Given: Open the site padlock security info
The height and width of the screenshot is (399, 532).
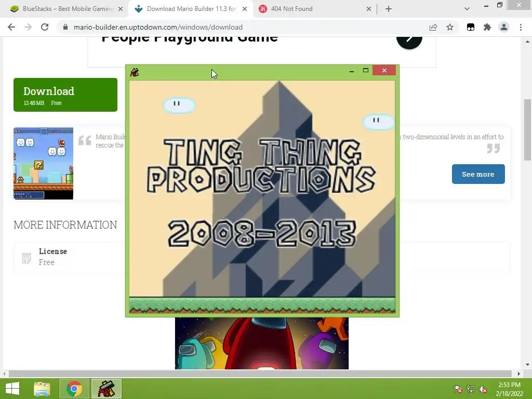Looking at the screenshot, I should pyautogui.click(x=65, y=27).
